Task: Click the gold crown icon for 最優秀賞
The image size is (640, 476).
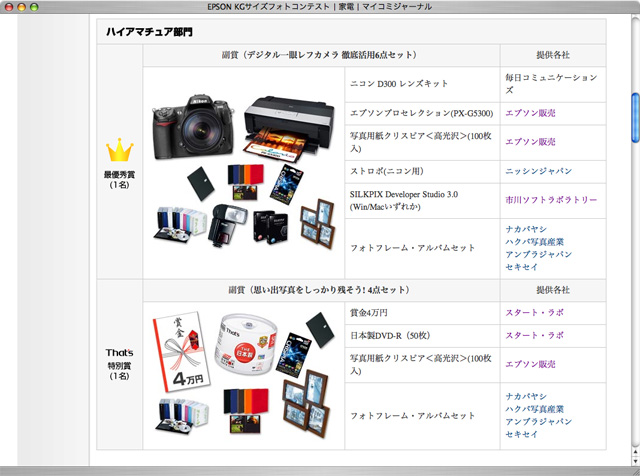Action: point(120,150)
